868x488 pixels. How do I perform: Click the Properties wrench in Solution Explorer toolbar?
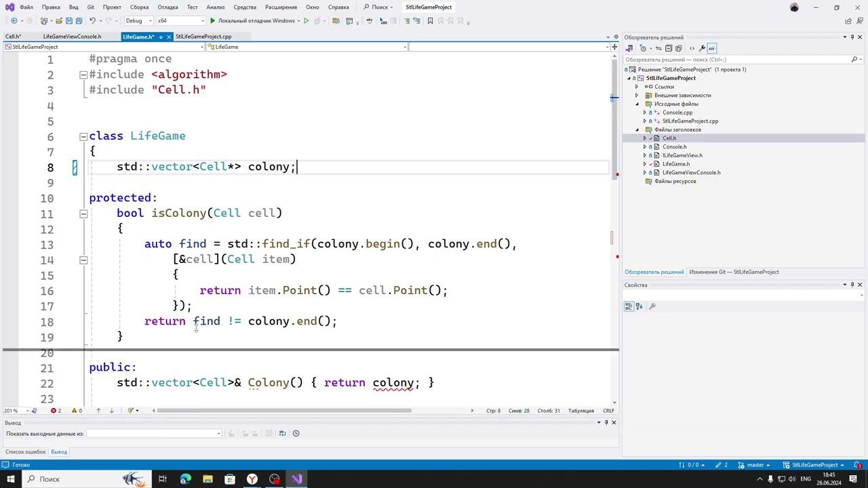click(702, 48)
